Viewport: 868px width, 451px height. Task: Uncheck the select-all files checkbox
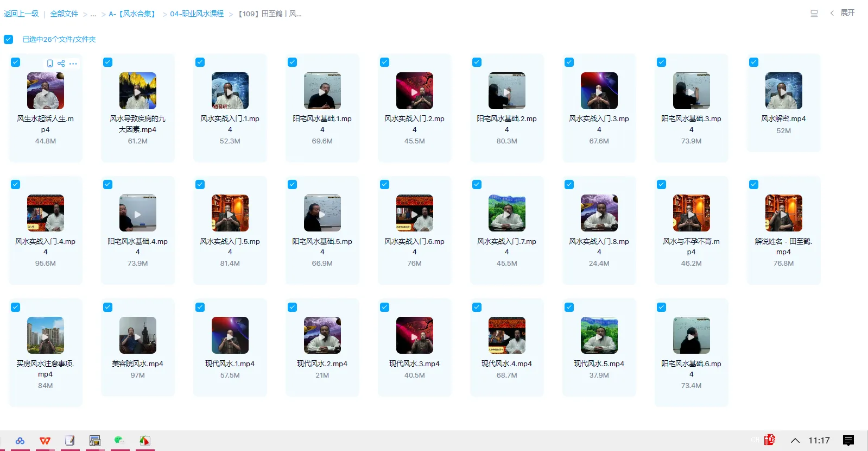point(9,39)
